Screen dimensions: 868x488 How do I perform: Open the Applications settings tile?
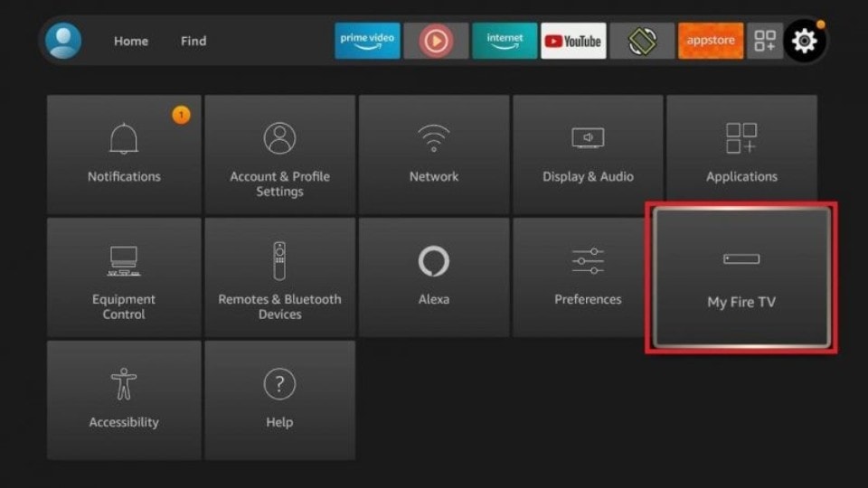pyautogui.click(x=741, y=153)
